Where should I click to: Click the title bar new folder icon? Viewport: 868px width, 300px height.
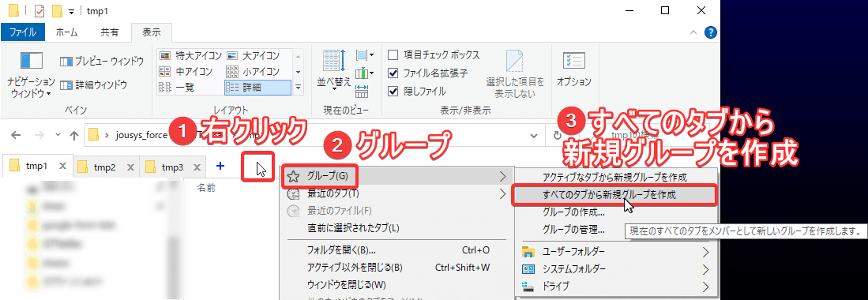click(x=56, y=10)
